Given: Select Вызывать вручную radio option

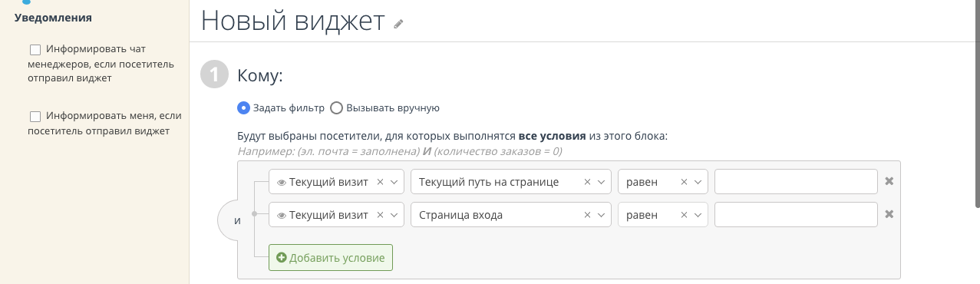Looking at the screenshot, I should [336, 108].
